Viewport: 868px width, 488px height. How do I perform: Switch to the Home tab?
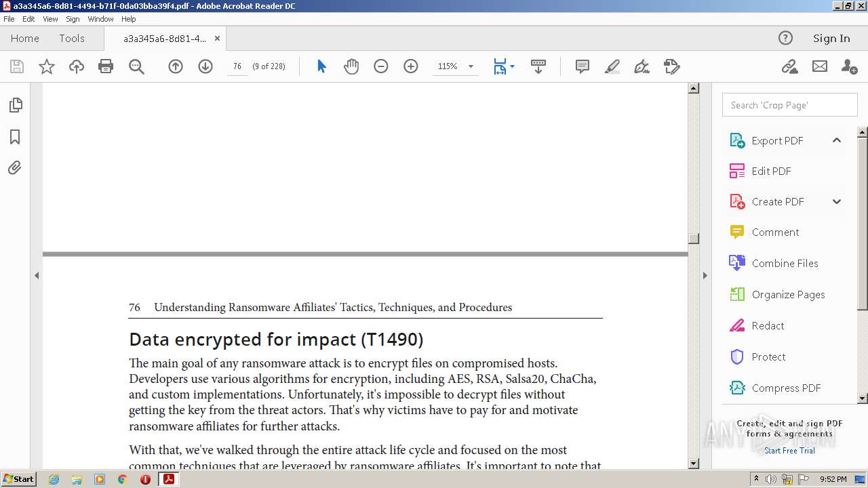25,38
